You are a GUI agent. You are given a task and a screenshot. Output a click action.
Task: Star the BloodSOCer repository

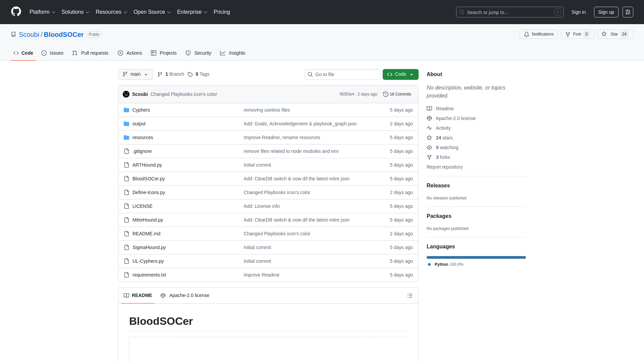coord(614,34)
